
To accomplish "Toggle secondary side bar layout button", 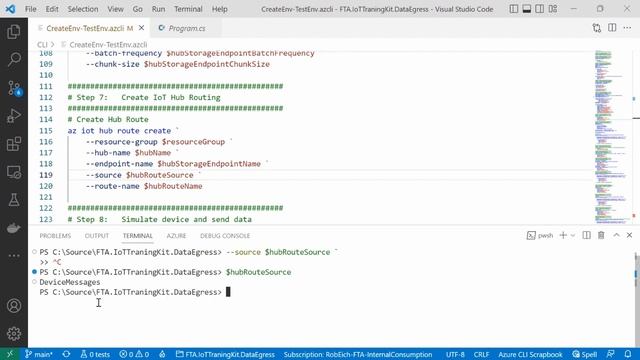I will pos(540,9).
